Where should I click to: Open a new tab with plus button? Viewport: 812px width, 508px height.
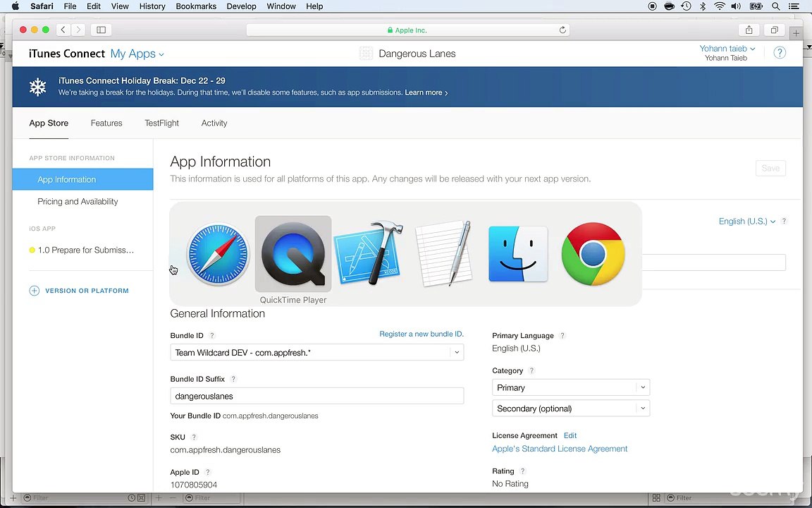click(x=796, y=33)
